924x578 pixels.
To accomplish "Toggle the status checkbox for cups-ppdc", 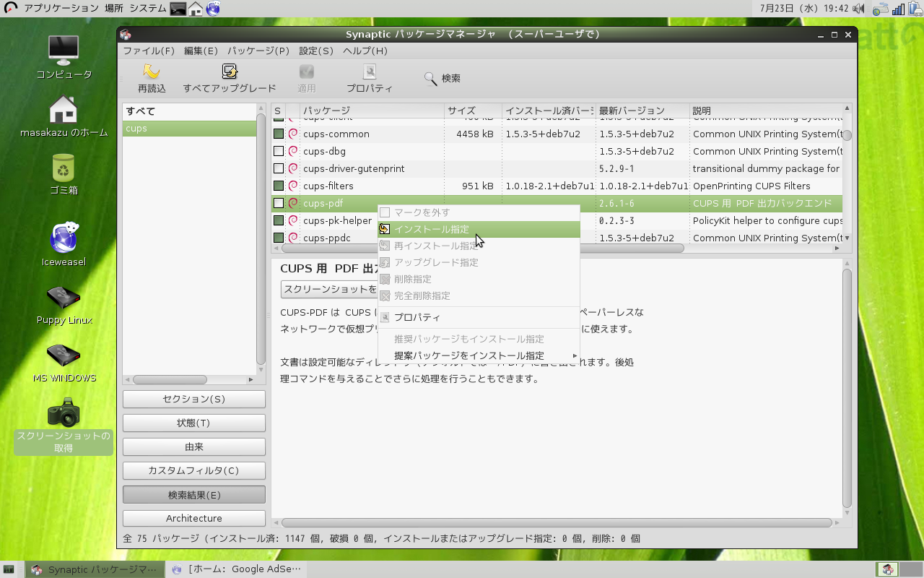I will pos(279,238).
